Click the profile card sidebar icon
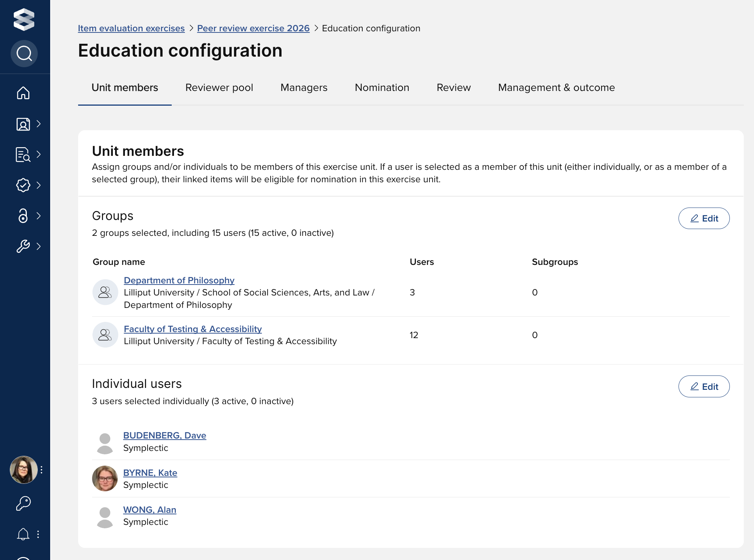Image resolution: width=754 pixels, height=560 pixels. point(23,124)
